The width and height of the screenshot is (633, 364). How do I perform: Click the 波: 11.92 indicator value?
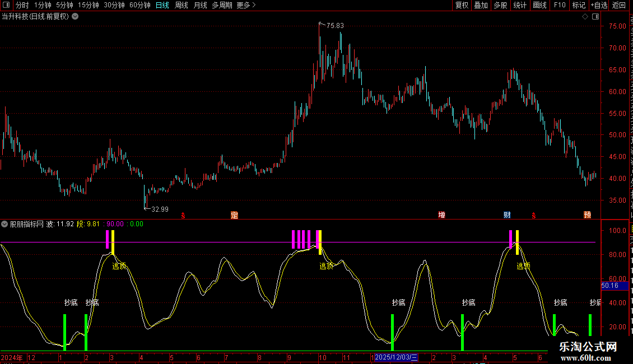[x=60, y=224]
